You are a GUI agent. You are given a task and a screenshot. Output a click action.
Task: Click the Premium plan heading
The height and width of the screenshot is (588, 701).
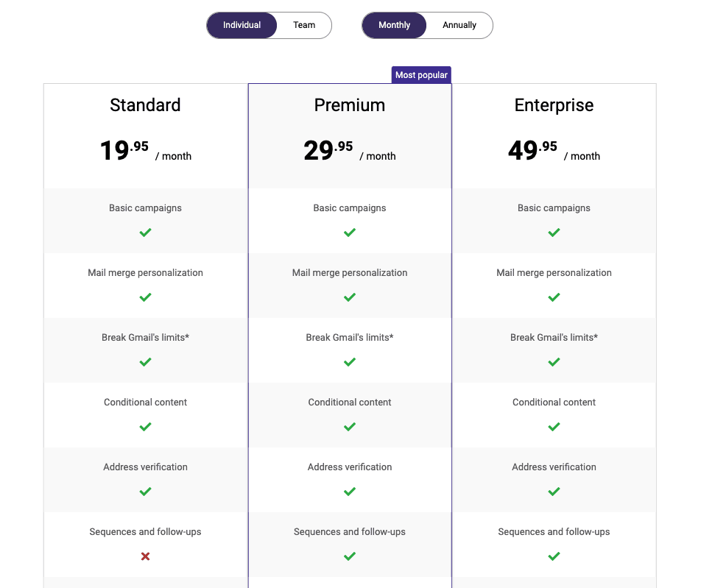click(x=349, y=105)
